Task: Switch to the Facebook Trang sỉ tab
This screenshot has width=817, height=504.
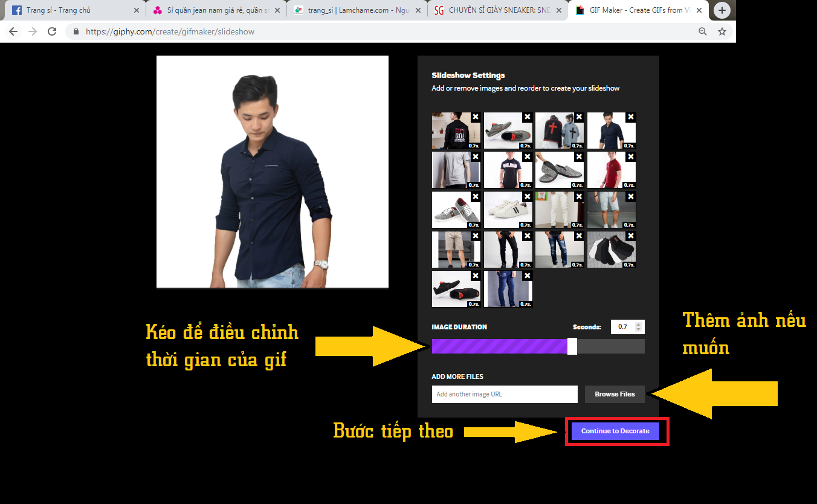Action: (73, 10)
